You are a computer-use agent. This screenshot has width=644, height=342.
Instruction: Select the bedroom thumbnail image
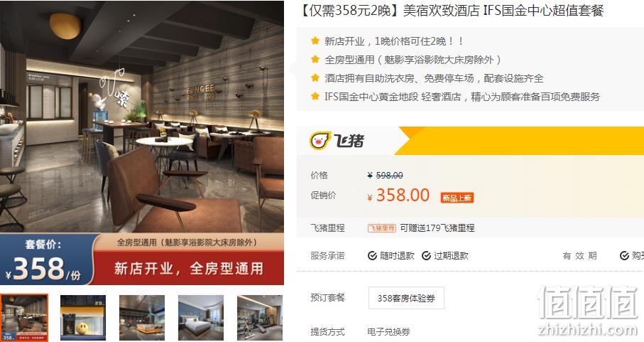pos(201,318)
